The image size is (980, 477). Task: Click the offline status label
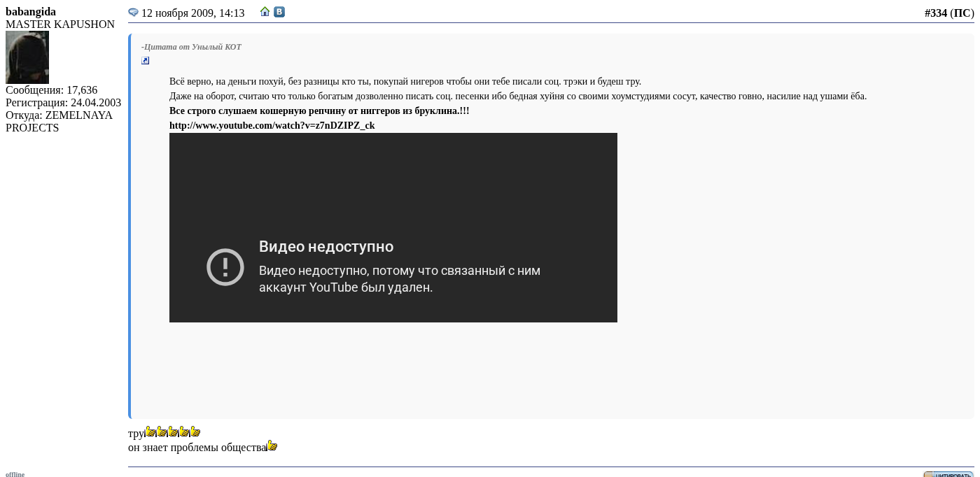click(x=15, y=474)
